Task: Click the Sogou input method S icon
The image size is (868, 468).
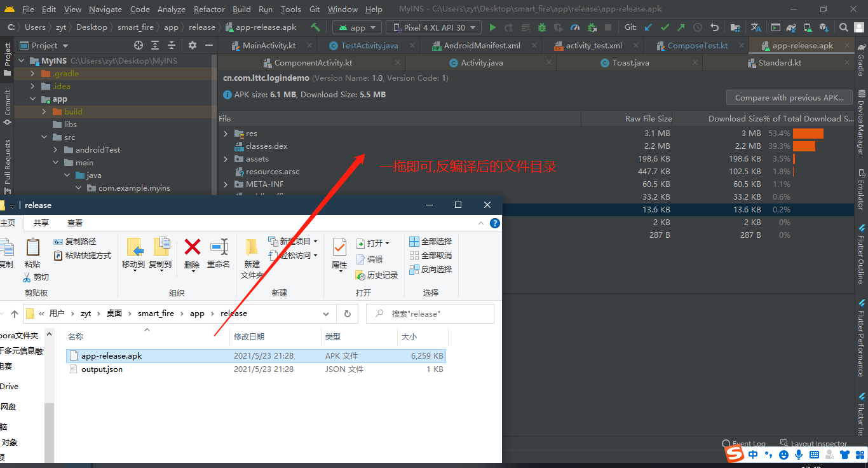Action: [x=735, y=455]
